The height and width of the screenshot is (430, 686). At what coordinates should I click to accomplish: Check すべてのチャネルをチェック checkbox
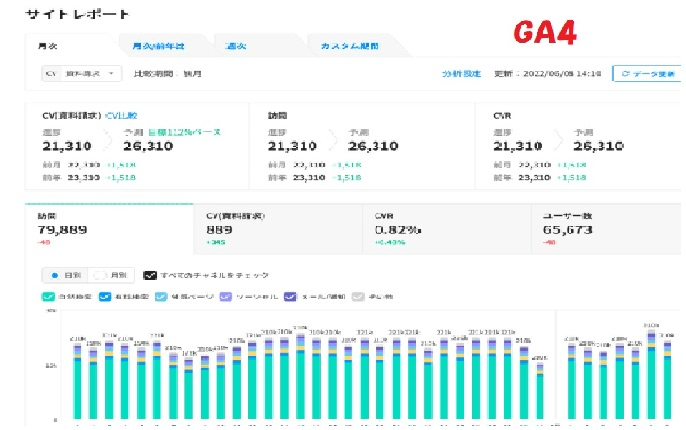[150, 275]
